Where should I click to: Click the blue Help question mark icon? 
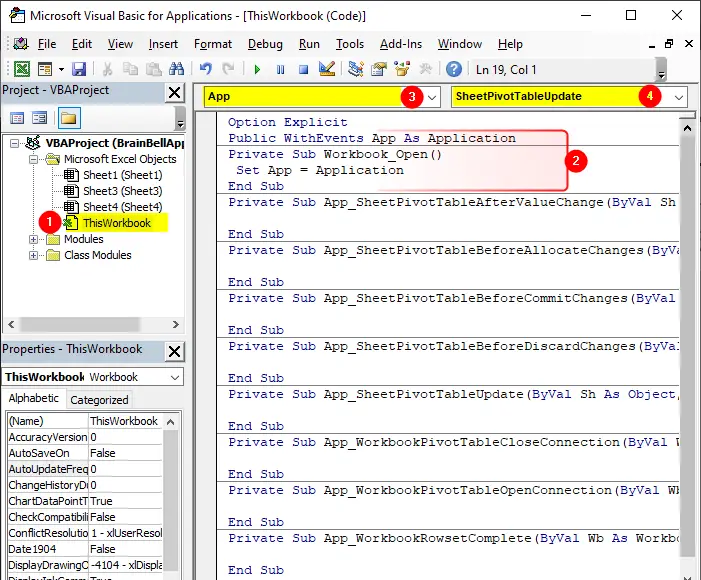click(454, 69)
